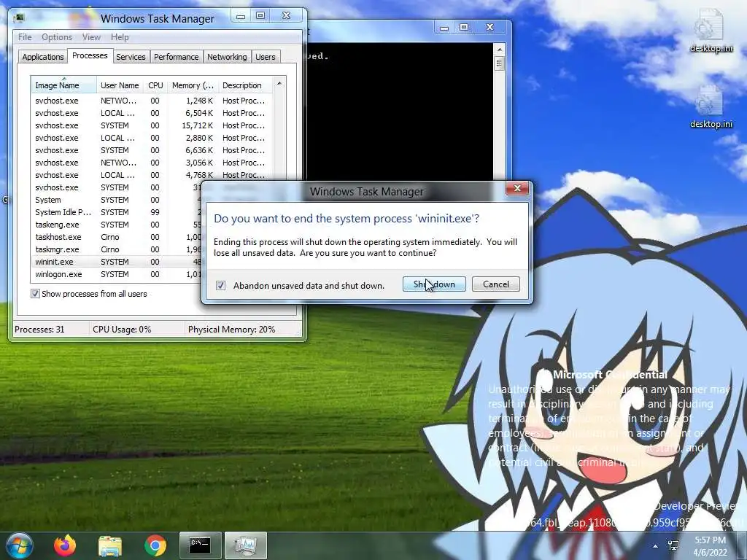This screenshot has height=560, width=747.
Task: Maximize the Windows Task Manager window
Action: pos(260,16)
